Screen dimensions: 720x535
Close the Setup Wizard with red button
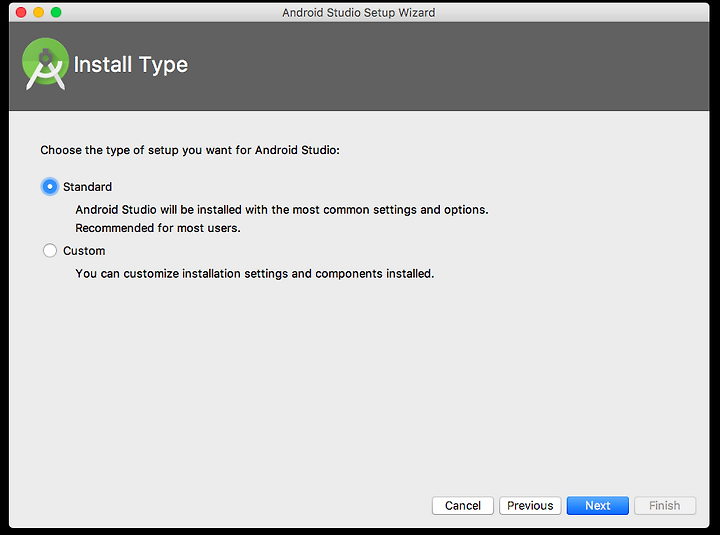click(x=21, y=12)
